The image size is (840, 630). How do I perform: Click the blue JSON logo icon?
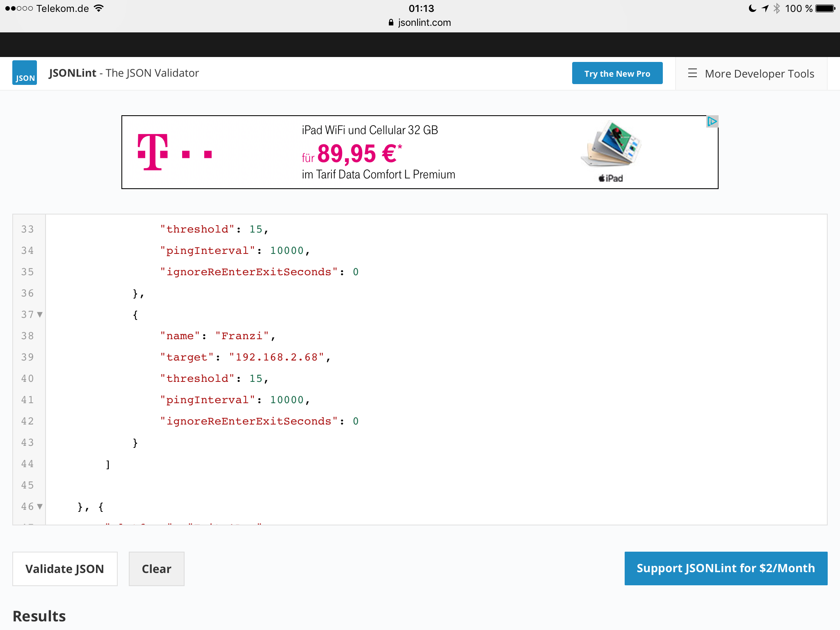pyautogui.click(x=25, y=73)
